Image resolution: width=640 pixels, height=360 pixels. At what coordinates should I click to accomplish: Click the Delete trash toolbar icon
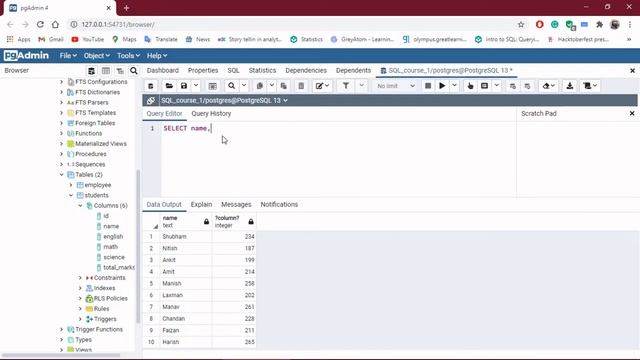[x=301, y=86]
